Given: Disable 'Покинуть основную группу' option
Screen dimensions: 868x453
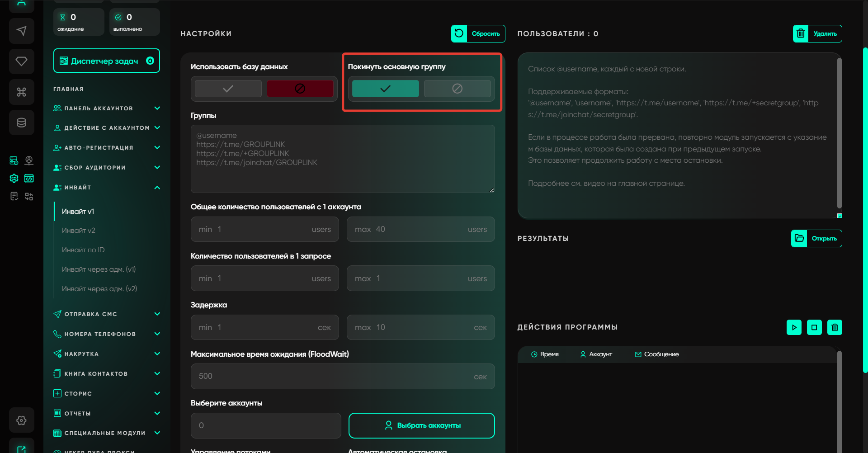Looking at the screenshot, I should click(457, 89).
